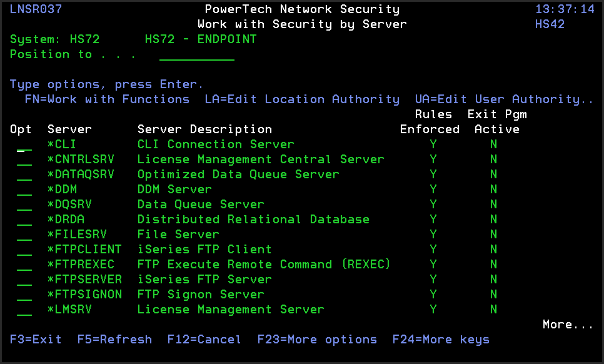Click the Opt field next to *DDM

(x=24, y=190)
